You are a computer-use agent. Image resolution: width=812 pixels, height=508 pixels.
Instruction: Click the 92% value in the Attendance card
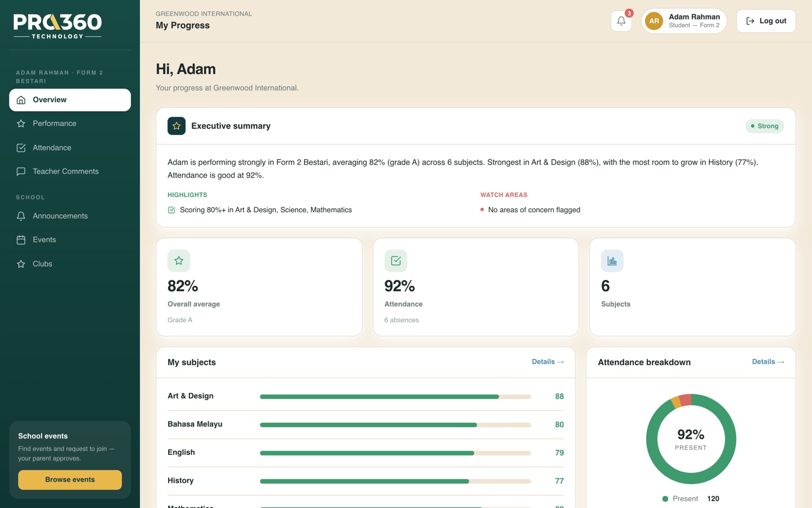pos(400,286)
